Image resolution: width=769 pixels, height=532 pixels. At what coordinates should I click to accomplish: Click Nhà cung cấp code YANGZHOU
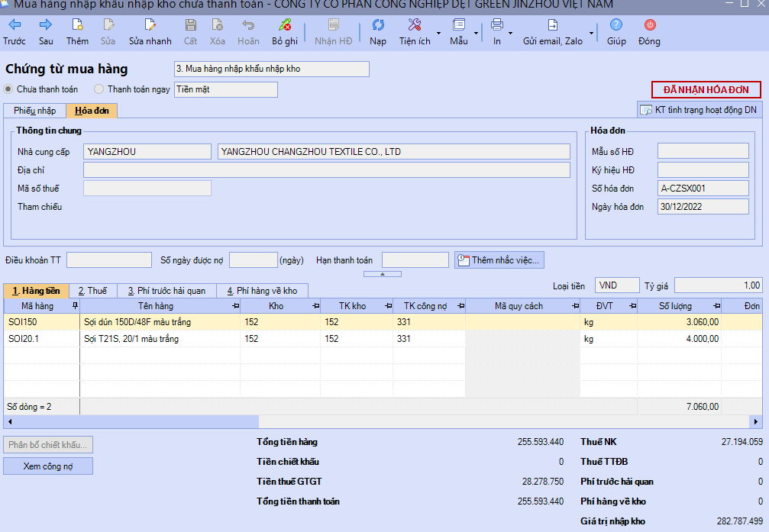[x=147, y=152]
